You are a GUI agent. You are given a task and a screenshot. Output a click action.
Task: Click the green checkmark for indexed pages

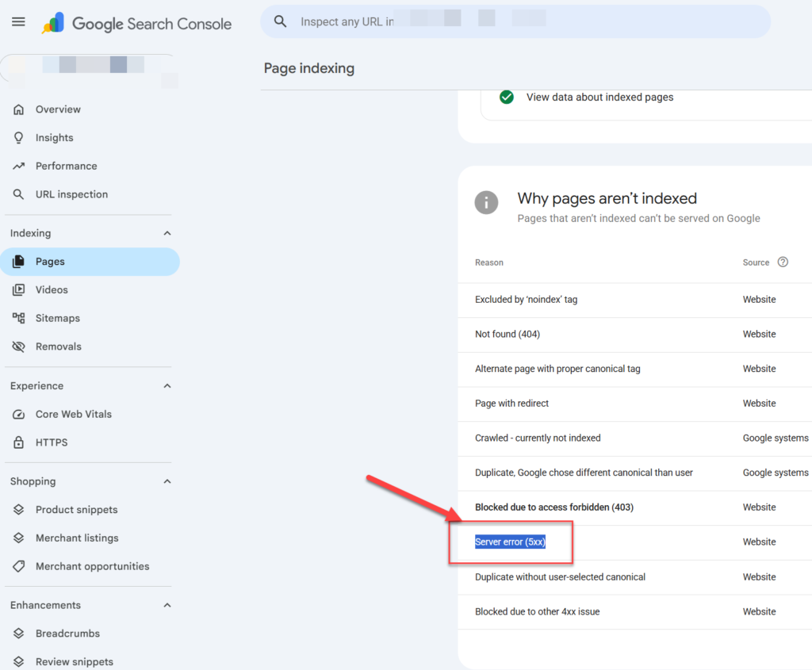507,97
